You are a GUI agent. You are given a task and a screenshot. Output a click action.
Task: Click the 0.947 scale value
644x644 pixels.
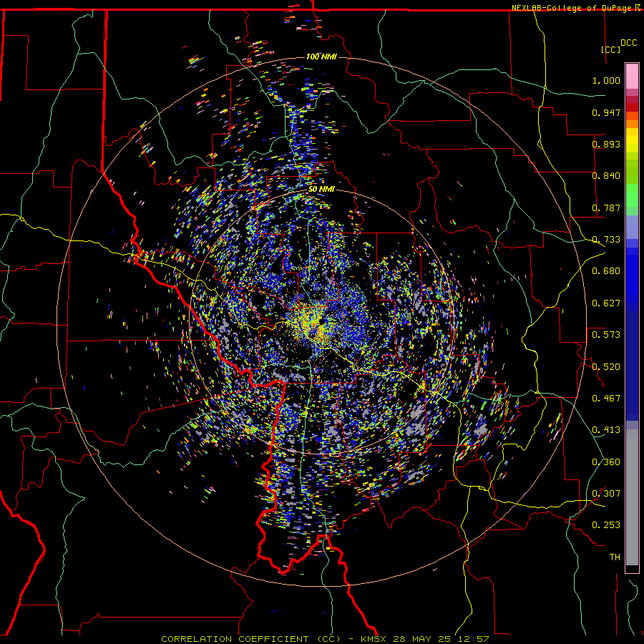(606, 112)
